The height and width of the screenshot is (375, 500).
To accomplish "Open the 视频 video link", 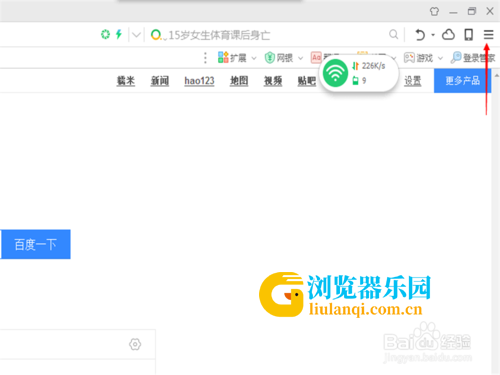I will [273, 81].
